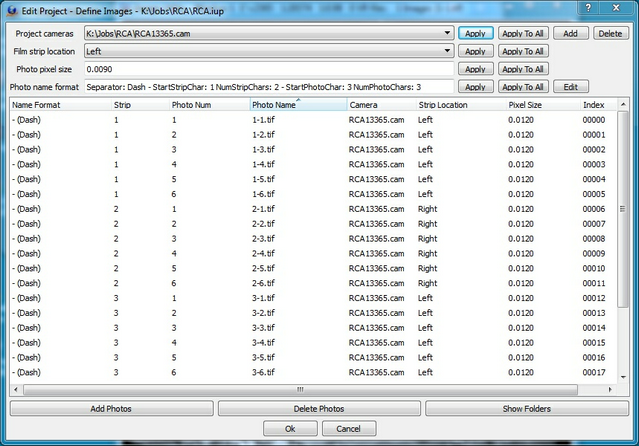Click Apply for Film strip location
The height and width of the screenshot is (446, 639).
pyautogui.click(x=476, y=51)
